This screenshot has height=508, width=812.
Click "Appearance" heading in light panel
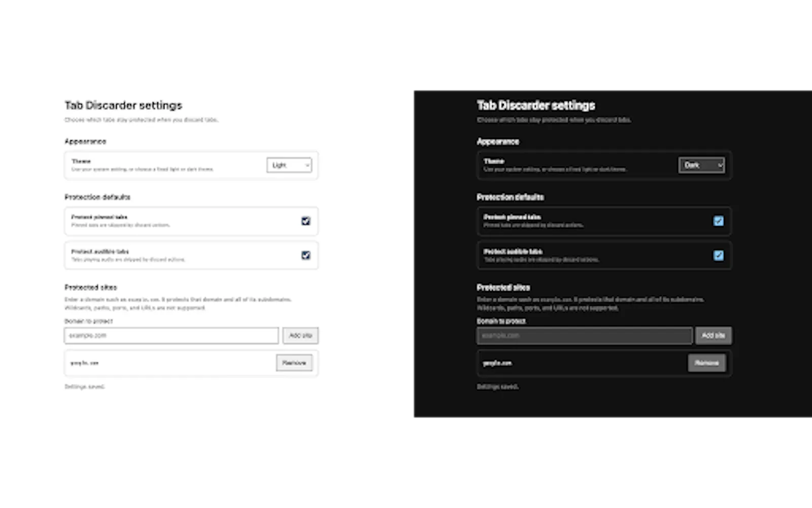85,142
